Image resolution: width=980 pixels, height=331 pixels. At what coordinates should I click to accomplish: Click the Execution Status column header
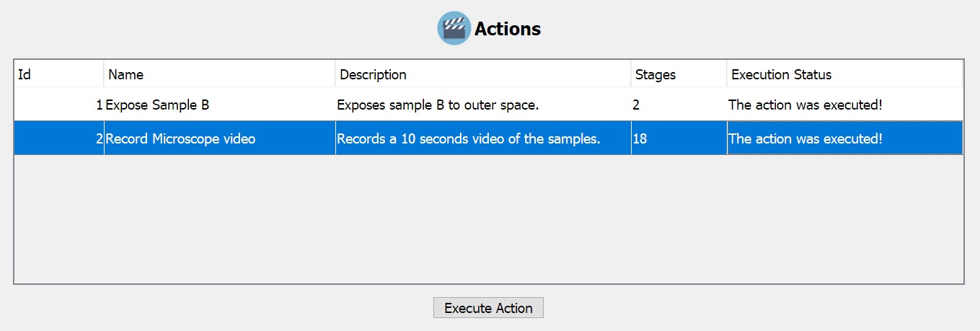tap(844, 74)
